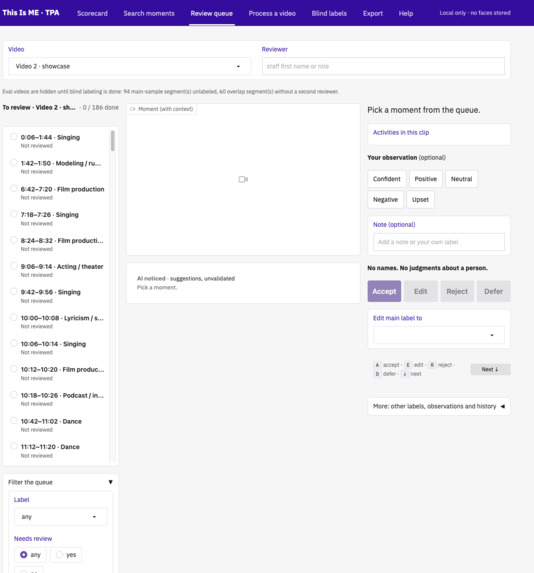The height and width of the screenshot is (573, 534).
Task: Open the Label filter 'any' dropdown
Action: 60,517
